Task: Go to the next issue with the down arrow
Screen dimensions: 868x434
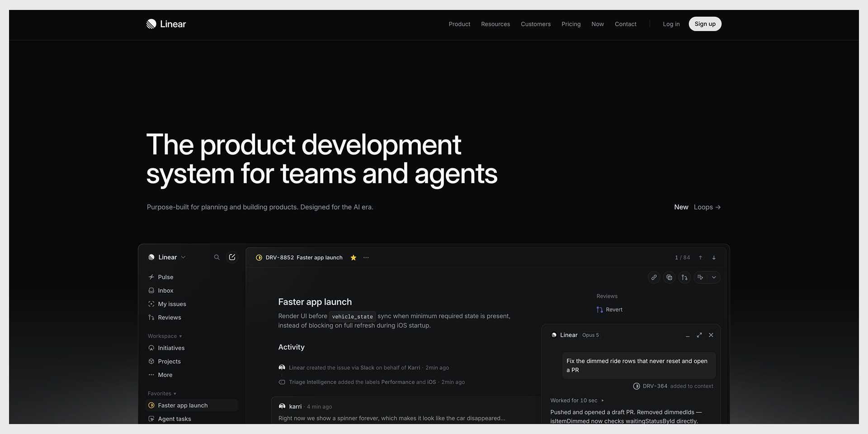Action: point(714,258)
